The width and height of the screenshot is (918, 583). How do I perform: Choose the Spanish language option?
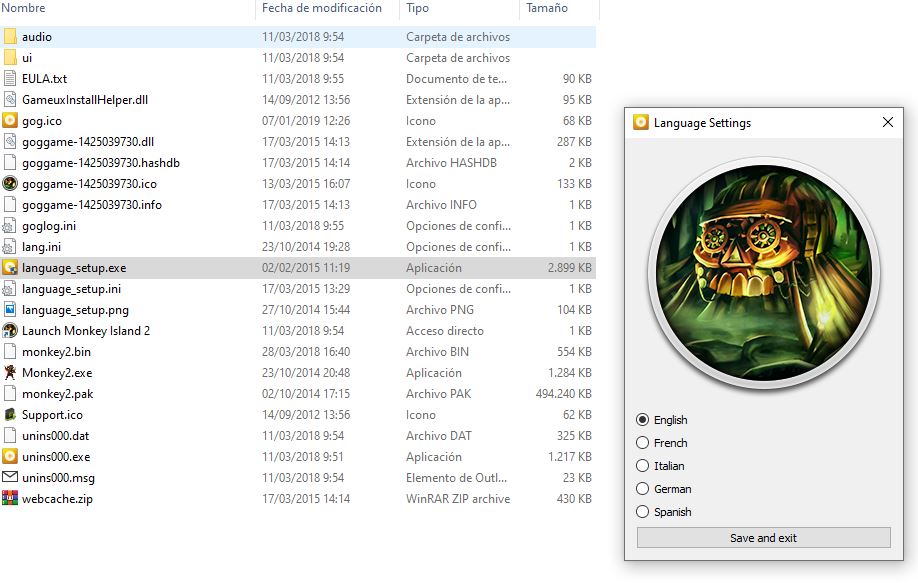[642, 512]
